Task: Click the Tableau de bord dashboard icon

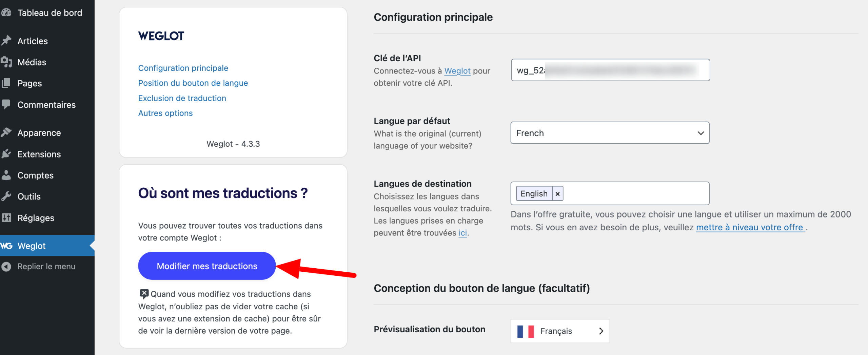Action: [7, 13]
